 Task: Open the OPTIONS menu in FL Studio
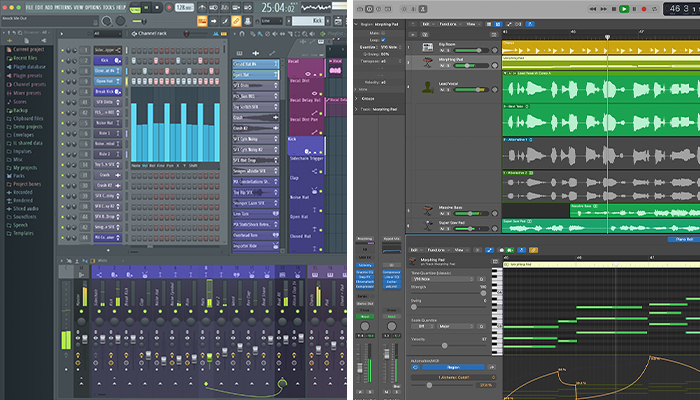(x=92, y=7)
